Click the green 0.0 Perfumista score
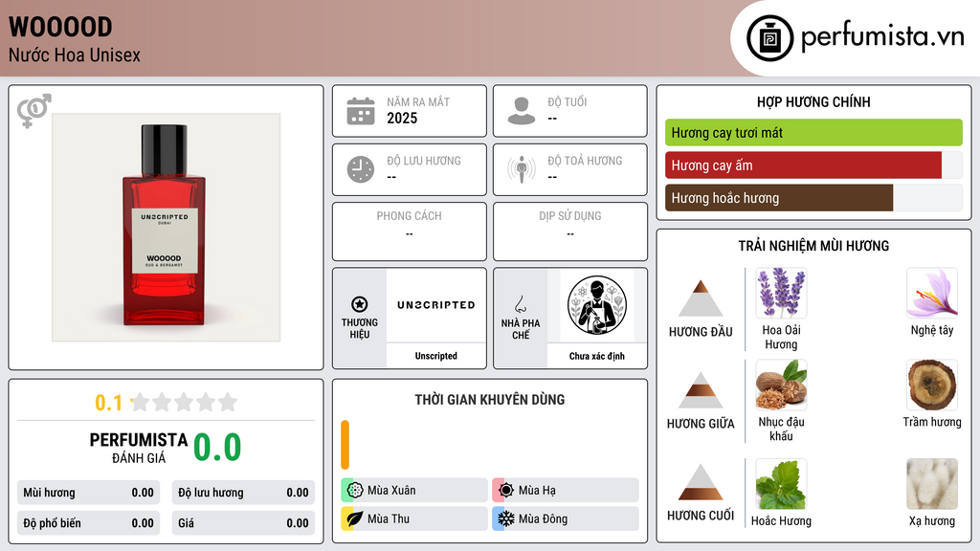The width and height of the screenshot is (980, 551). [x=217, y=448]
